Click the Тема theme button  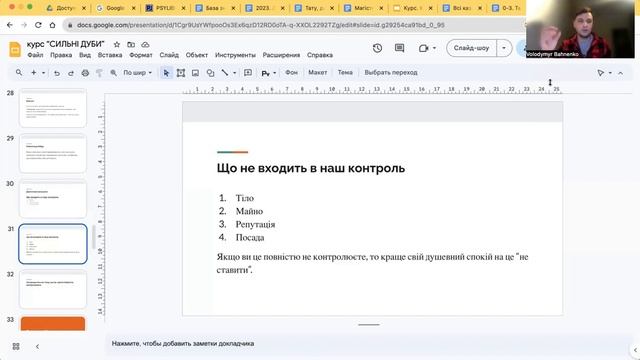coord(345,73)
